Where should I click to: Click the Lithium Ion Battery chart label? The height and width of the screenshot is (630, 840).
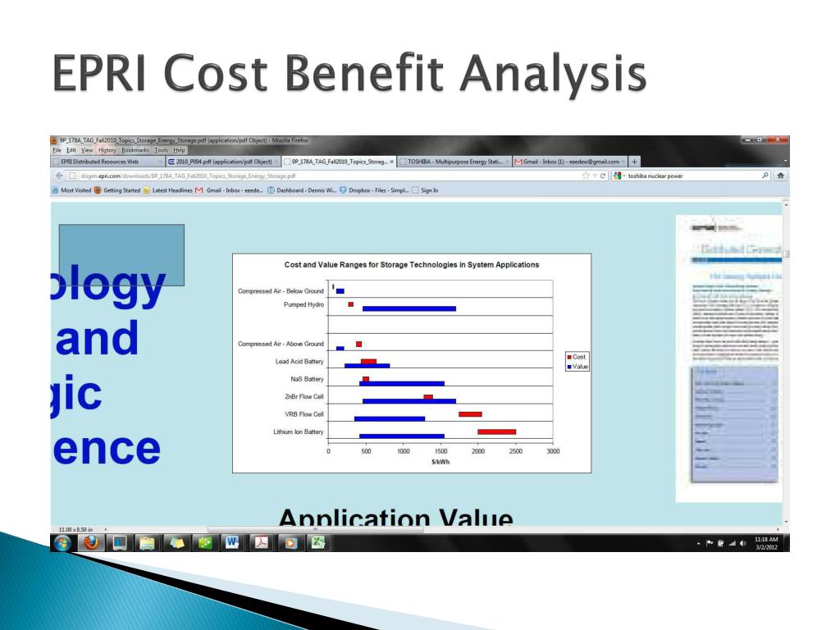(x=299, y=431)
